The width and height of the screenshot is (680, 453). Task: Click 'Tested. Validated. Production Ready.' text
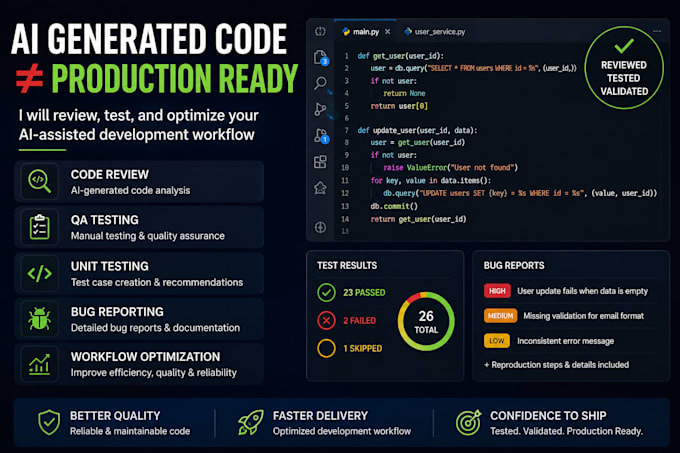pyautogui.click(x=566, y=431)
